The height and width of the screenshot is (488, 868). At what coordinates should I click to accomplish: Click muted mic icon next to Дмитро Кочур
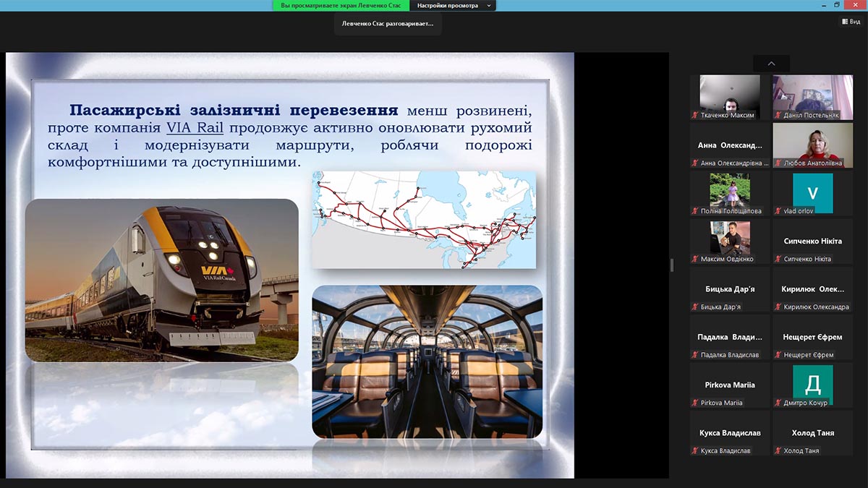tap(778, 403)
